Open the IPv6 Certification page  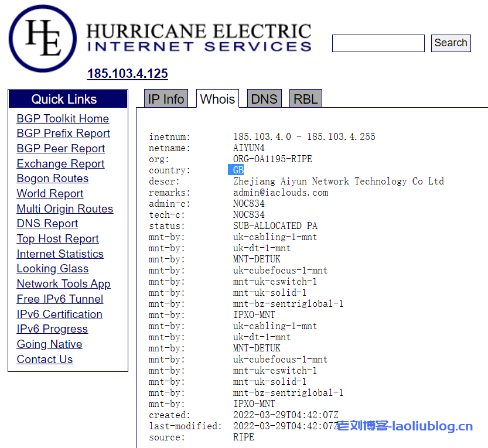[59, 314]
